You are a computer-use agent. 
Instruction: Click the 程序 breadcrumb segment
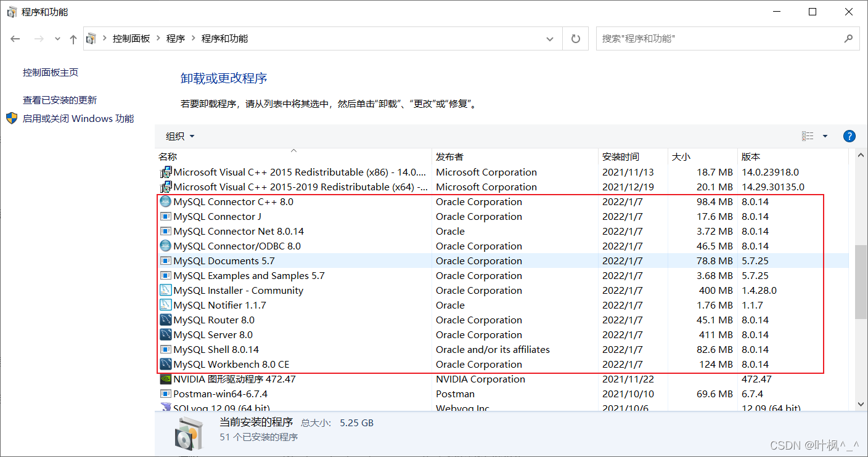click(176, 39)
